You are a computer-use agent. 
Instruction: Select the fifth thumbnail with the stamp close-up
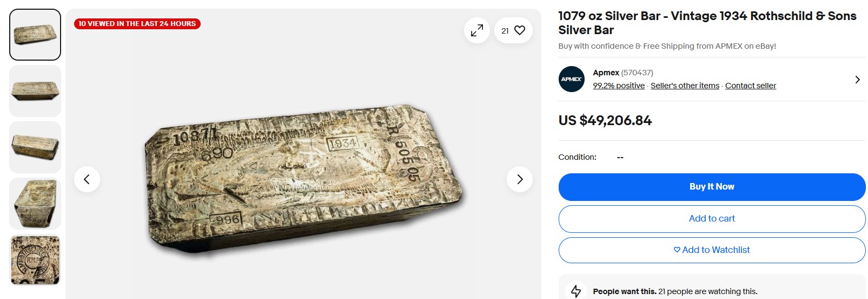pyautogui.click(x=35, y=260)
